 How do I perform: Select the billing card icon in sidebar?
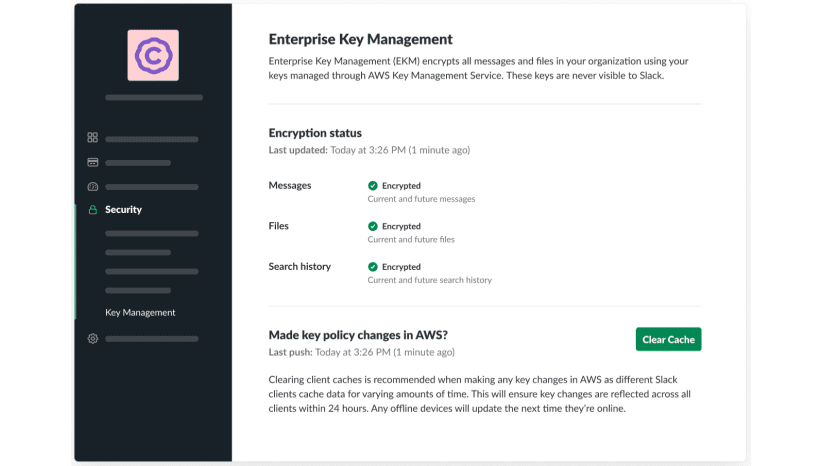pyautogui.click(x=93, y=163)
